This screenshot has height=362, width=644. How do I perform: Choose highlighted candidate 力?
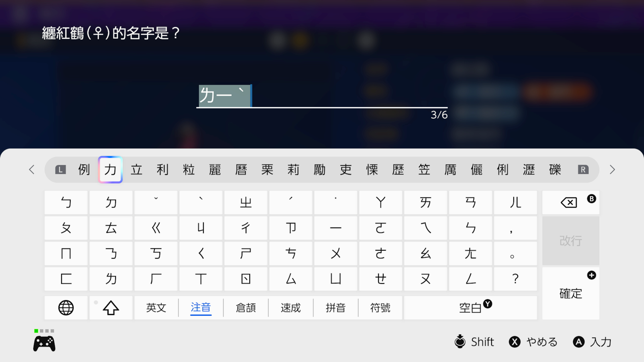coord(110,170)
